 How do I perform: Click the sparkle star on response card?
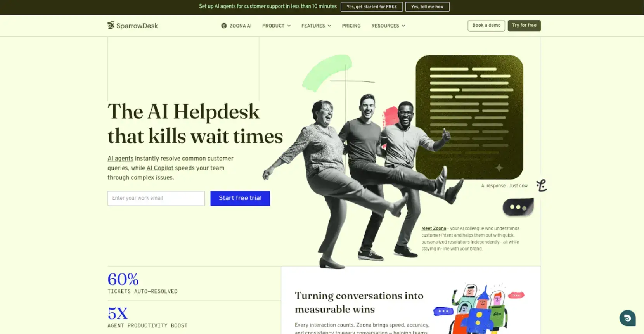(x=499, y=168)
